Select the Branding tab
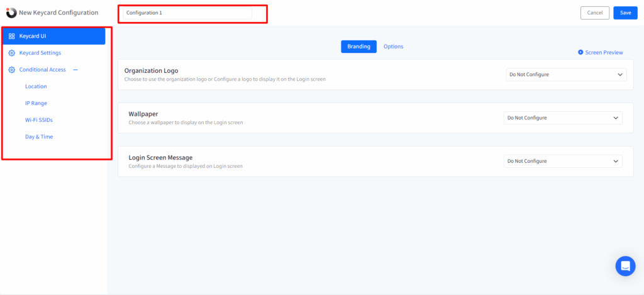 [x=358, y=47]
